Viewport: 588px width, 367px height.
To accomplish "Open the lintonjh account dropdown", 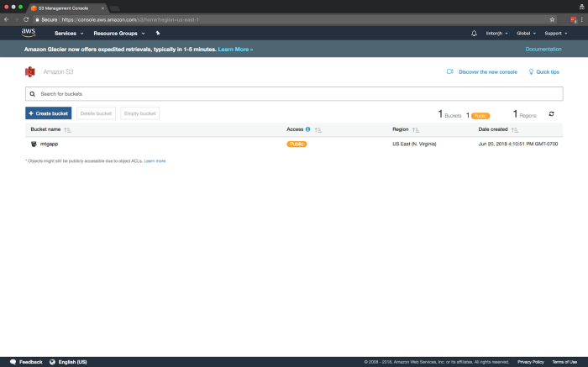I will 497,34.
